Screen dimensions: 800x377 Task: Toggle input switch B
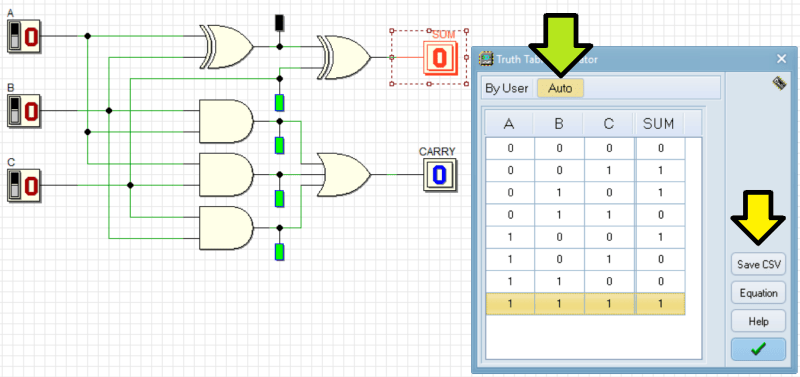[23, 111]
